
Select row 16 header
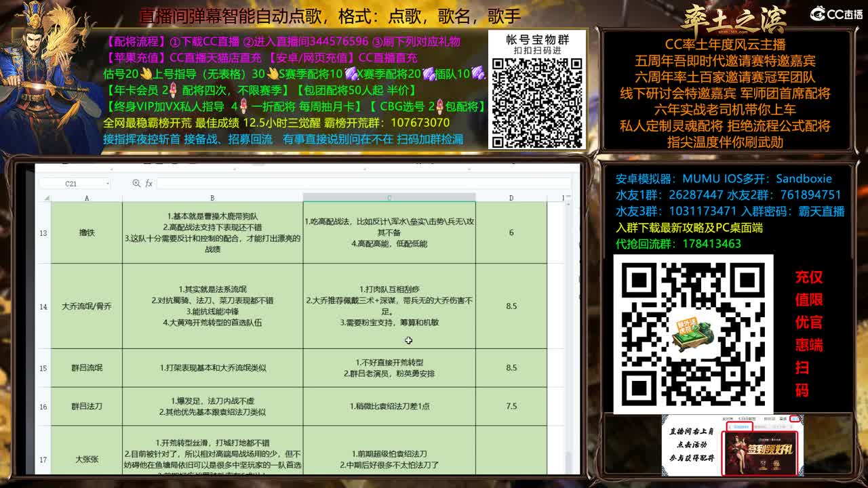point(43,407)
